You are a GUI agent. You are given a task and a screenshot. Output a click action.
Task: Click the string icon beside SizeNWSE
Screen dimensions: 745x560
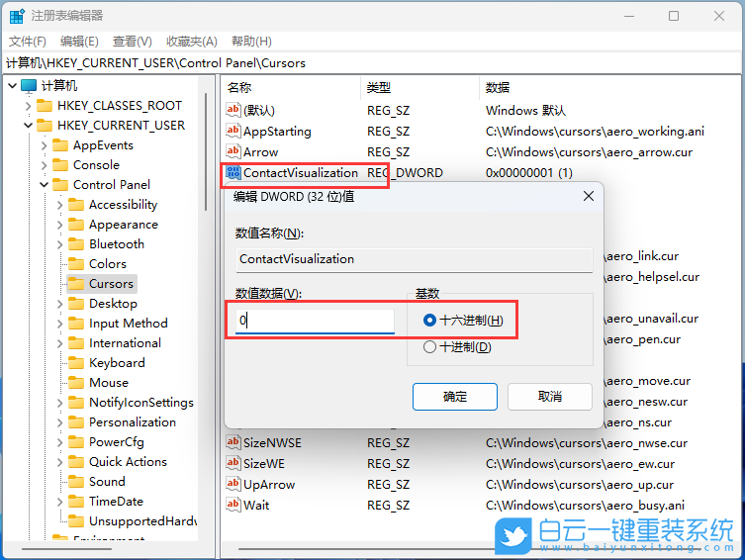coord(233,442)
